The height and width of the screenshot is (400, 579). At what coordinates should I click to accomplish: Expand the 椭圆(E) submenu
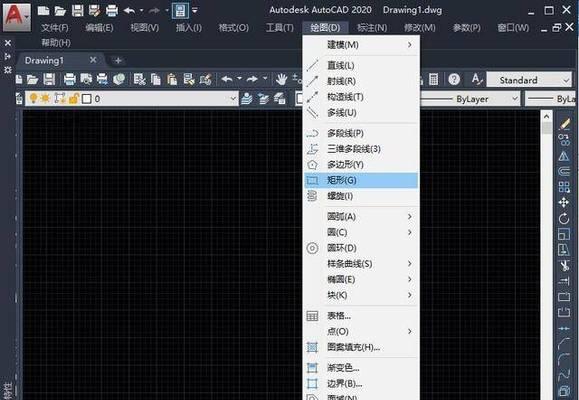(361, 280)
